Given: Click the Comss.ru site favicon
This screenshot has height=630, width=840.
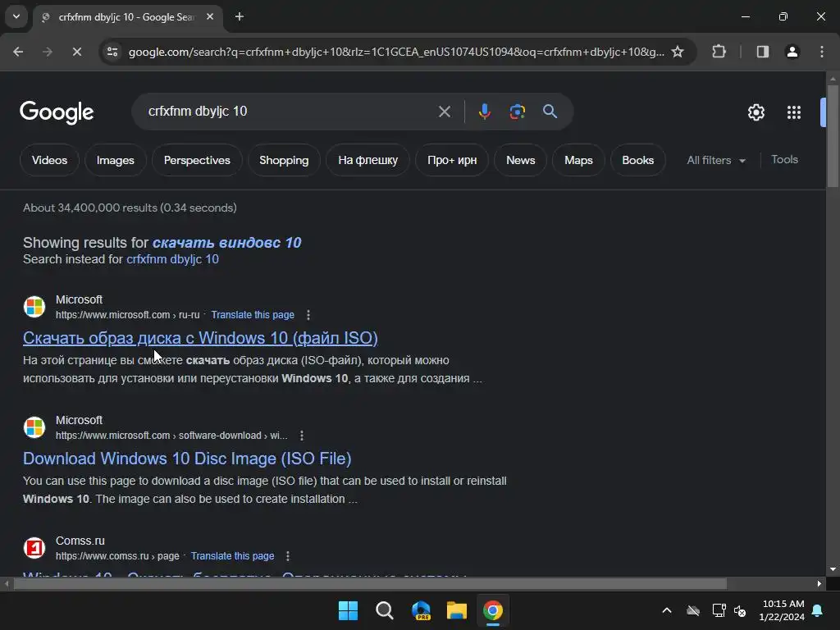Looking at the screenshot, I should click(34, 548).
